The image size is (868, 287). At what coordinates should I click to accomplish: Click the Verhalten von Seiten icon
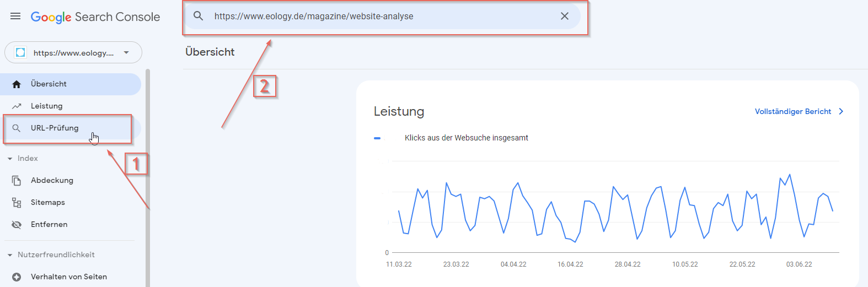click(17, 277)
